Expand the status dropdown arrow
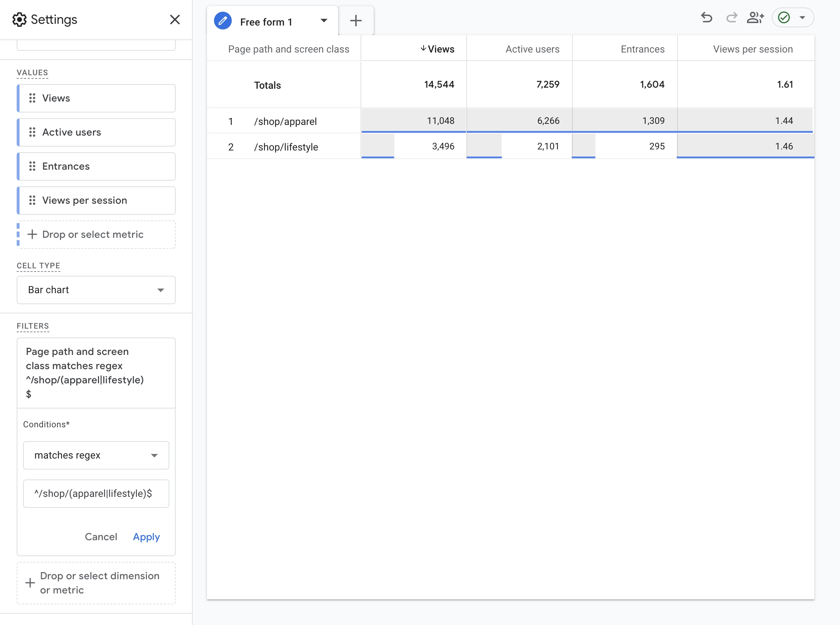 click(802, 18)
